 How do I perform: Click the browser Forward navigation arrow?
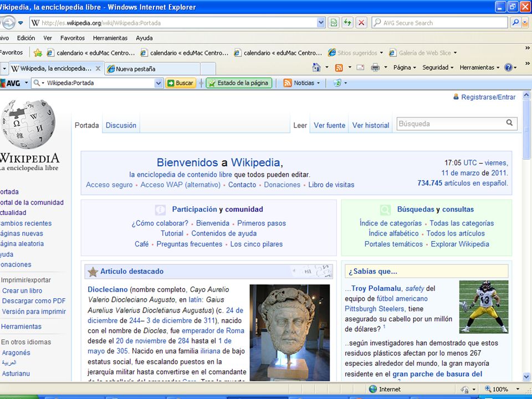coord(8,23)
